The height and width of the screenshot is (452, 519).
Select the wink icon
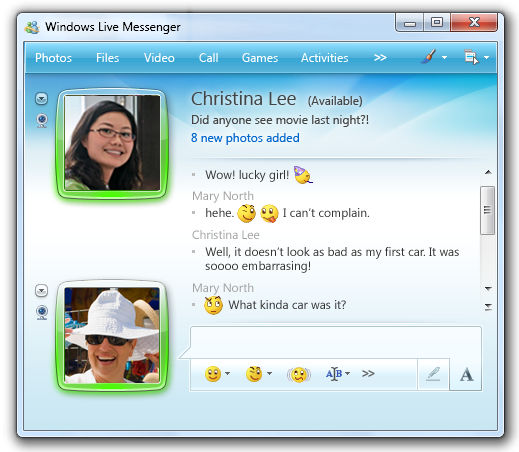(254, 374)
